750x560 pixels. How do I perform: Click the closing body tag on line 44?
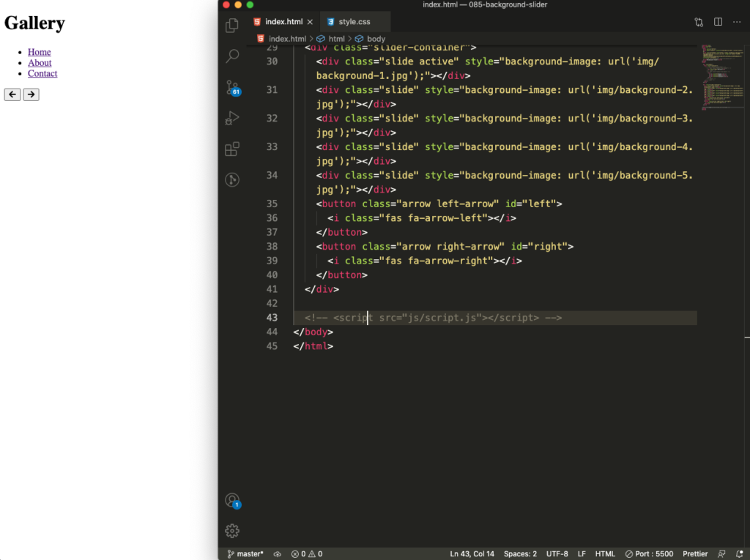[313, 332]
